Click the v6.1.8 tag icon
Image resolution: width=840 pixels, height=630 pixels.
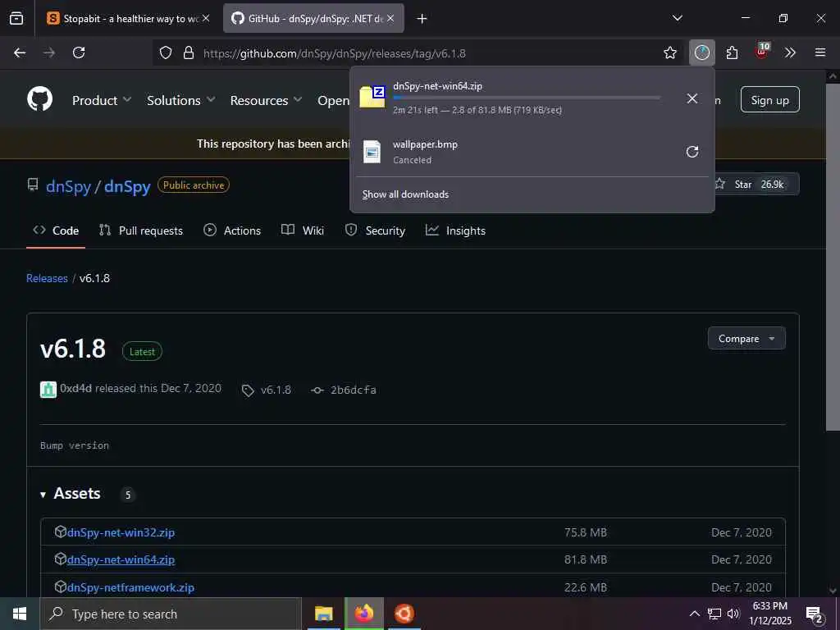click(248, 390)
